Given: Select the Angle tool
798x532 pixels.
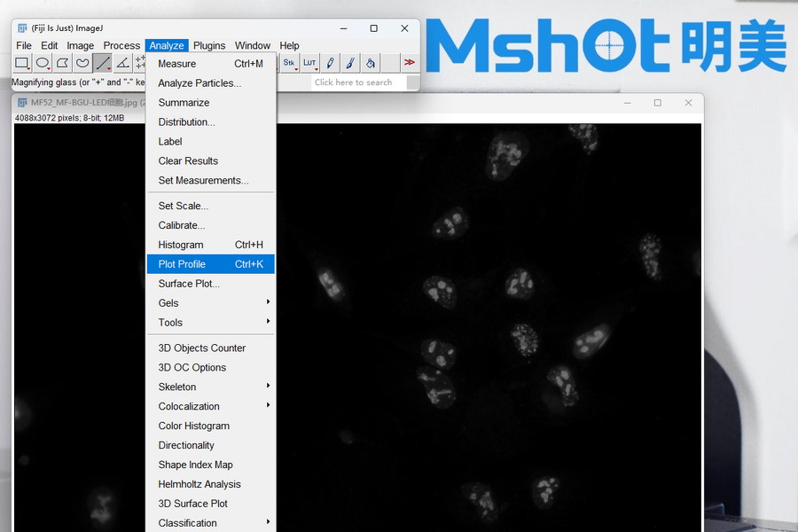Looking at the screenshot, I should point(123,63).
